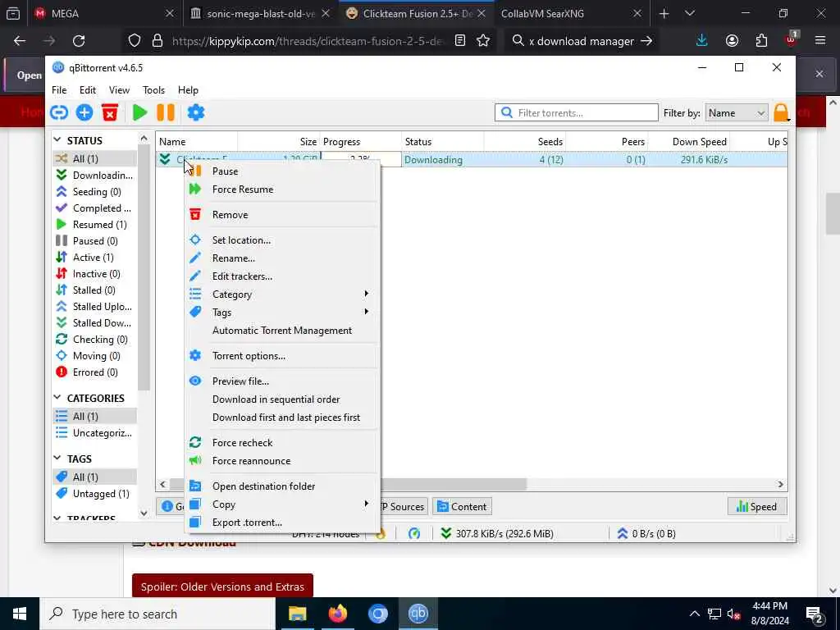Select Inactive (0) status filter

pyautogui.click(x=95, y=274)
